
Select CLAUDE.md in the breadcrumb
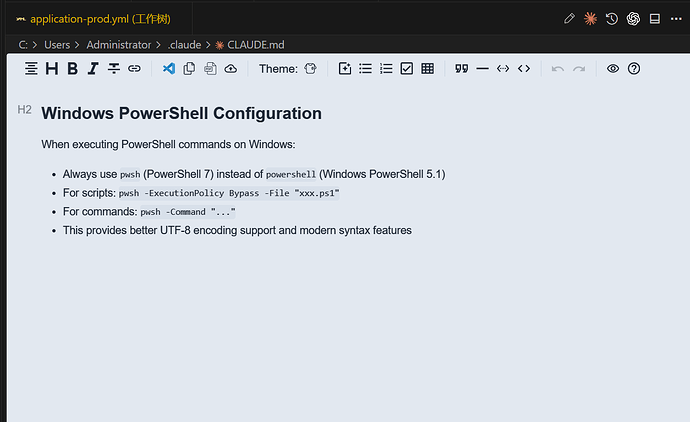(250, 45)
